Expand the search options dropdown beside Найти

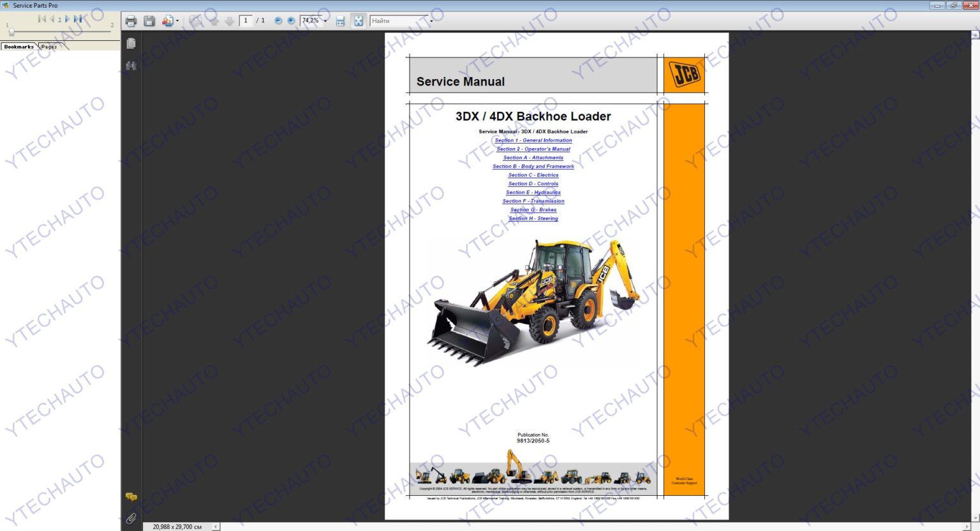(x=431, y=20)
